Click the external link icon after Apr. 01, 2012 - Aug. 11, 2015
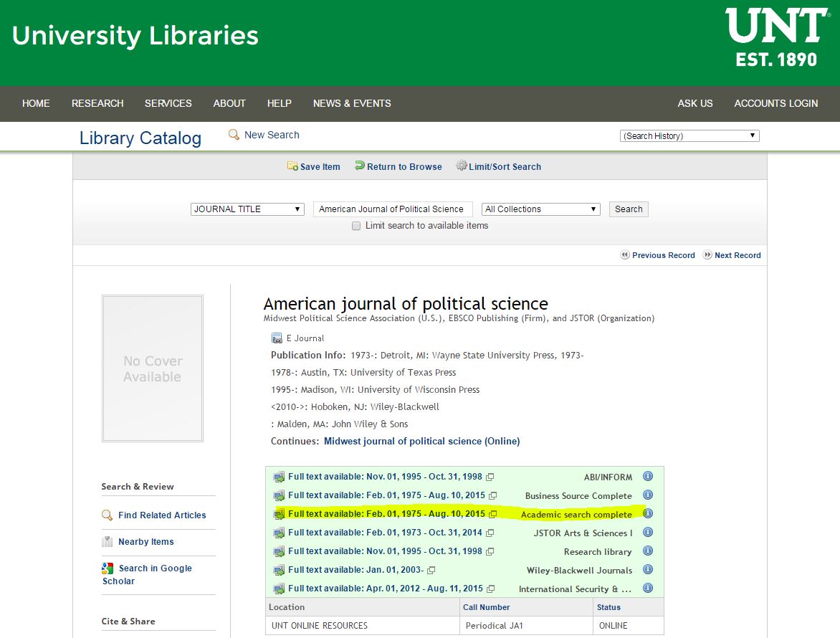The height and width of the screenshot is (638, 840). [490, 589]
